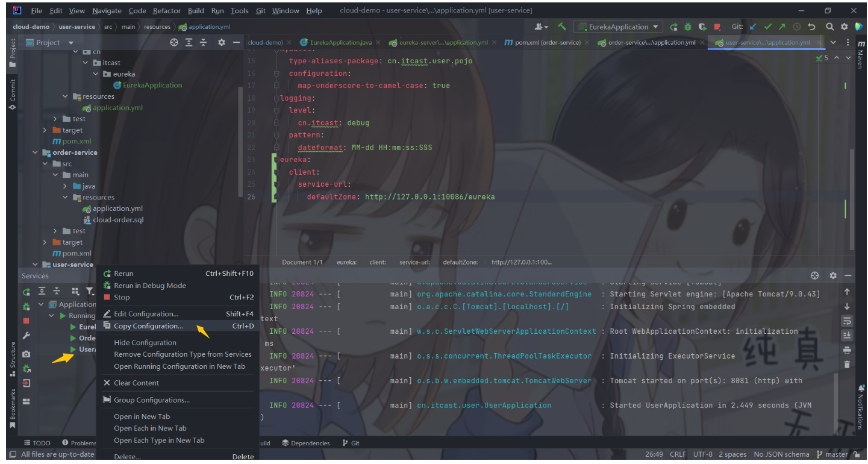This screenshot has height=464, width=868.
Task: Click the red Stop square in Services sidebar
Action: [27, 321]
